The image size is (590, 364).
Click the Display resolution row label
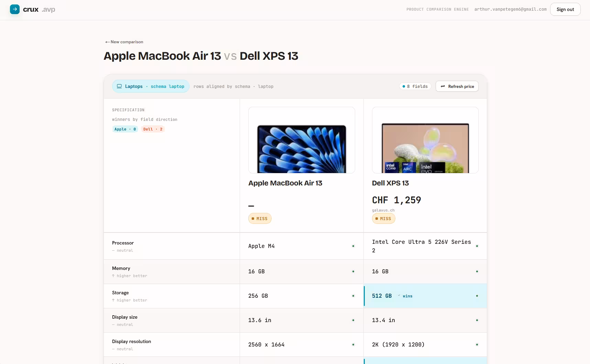[132, 341]
